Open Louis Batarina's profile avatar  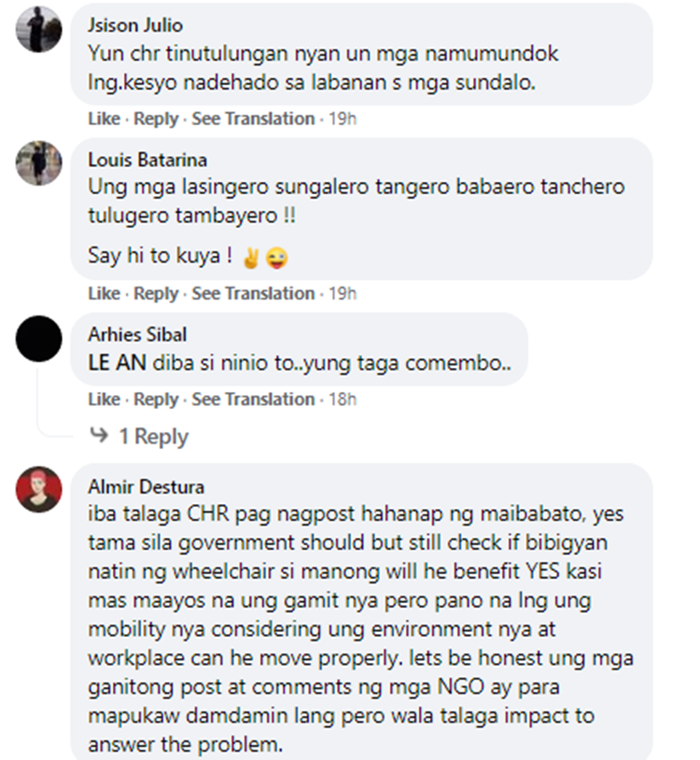[39, 163]
